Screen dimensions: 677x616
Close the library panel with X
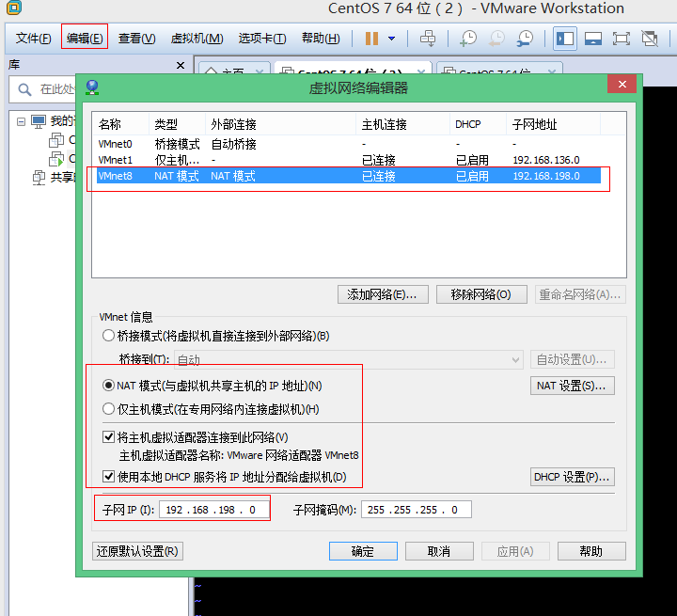pyautogui.click(x=181, y=65)
